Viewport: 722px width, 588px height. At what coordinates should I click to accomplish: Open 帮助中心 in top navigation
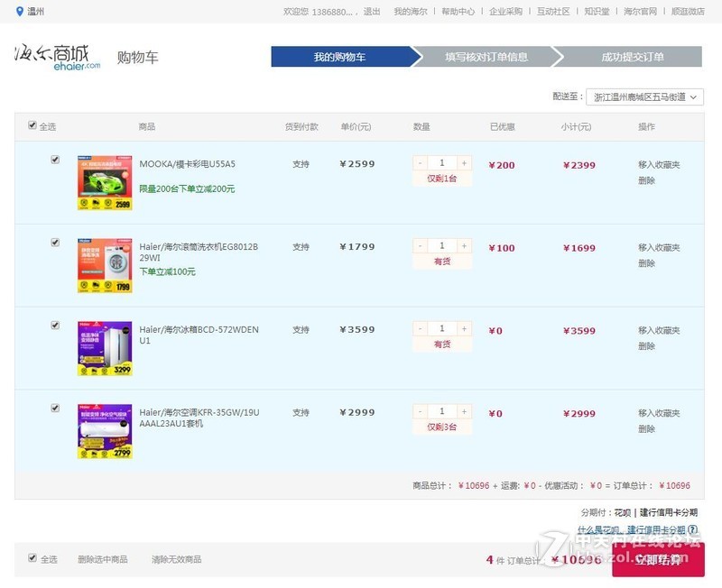tap(458, 12)
